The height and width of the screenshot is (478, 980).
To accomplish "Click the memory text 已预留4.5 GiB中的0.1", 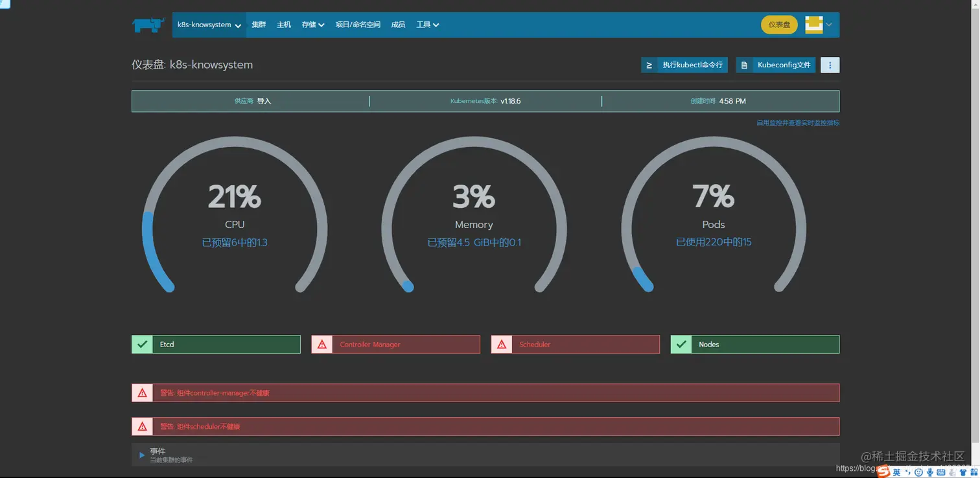I will click(474, 242).
